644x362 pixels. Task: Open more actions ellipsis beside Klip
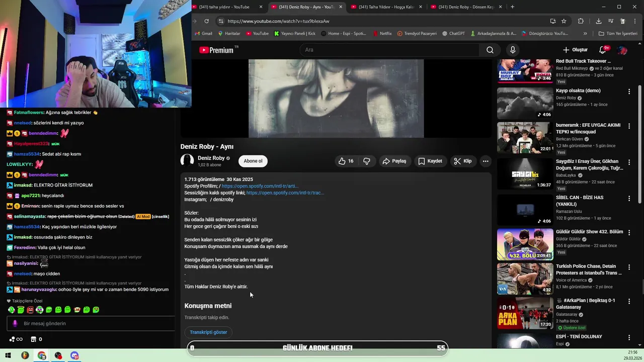486,161
